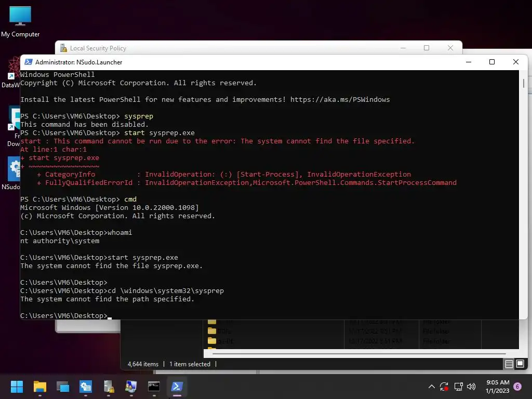532x399 pixels.
Task: Minimize the Local Security Policy window
Action: point(403,48)
